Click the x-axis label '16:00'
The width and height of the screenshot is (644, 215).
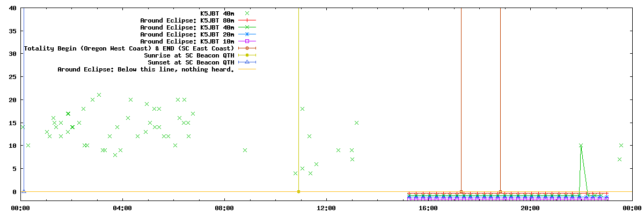[428, 207]
